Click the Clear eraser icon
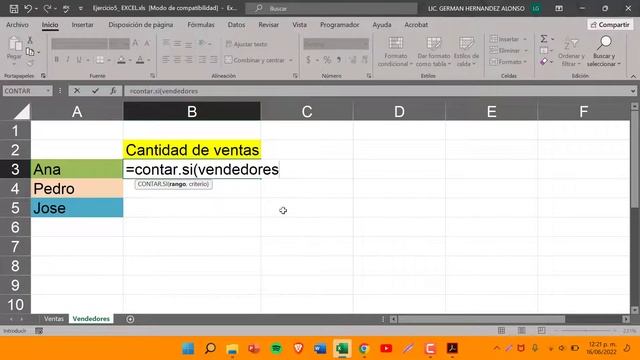 [544, 62]
